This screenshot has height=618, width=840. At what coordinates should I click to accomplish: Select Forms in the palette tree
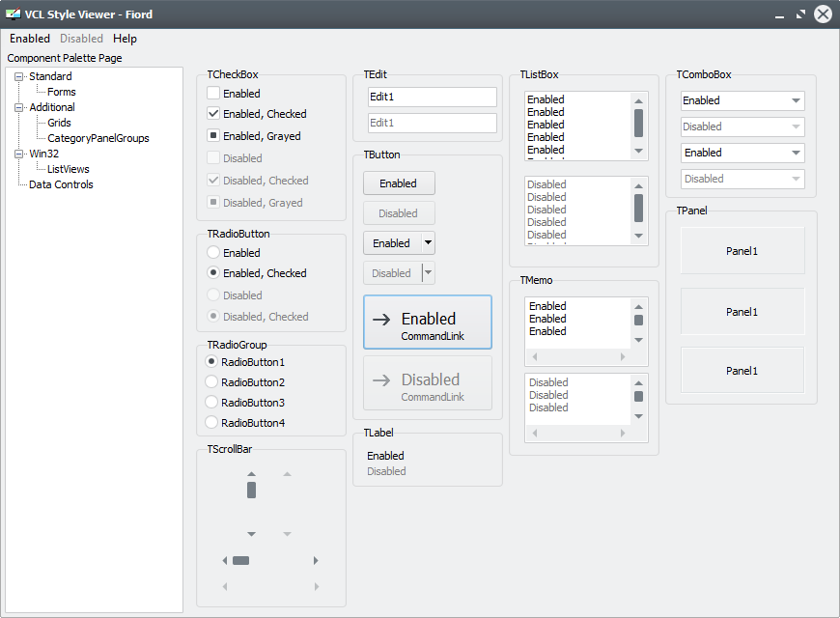point(62,92)
